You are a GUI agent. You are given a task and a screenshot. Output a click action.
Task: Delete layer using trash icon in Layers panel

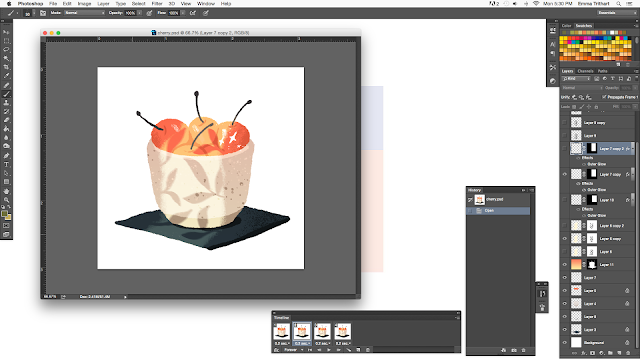[628, 353]
